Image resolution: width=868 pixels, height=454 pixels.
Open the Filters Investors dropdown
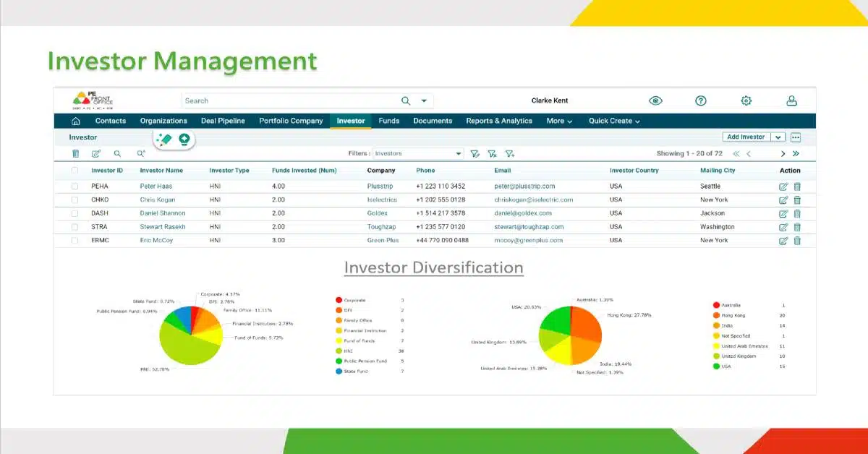point(418,153)
